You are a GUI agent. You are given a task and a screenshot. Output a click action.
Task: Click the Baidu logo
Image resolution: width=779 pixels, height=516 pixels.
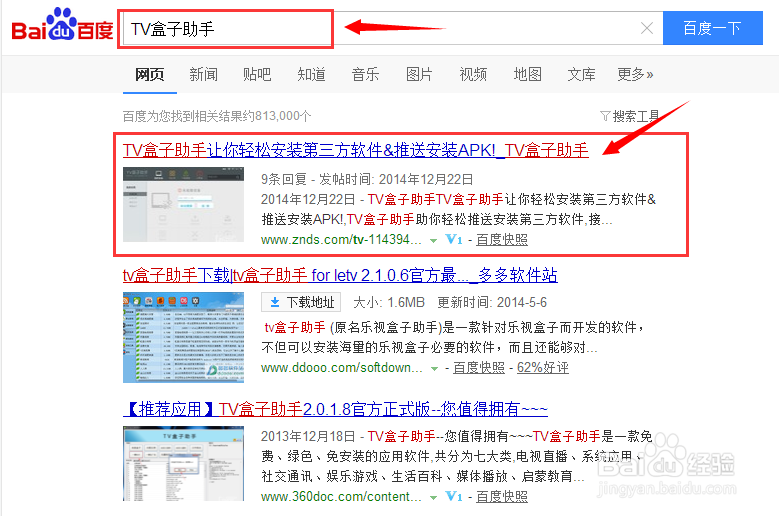point(63,25)
